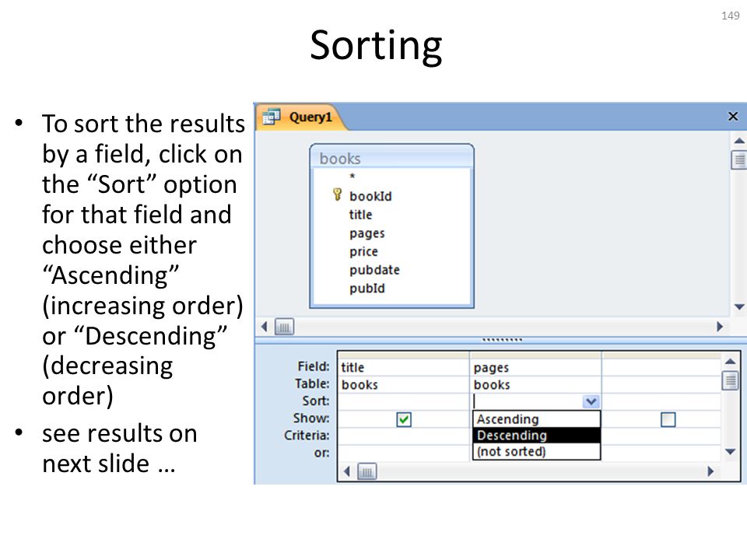Click the Criteria cell under the title column
This screenshot has width=747, height=560.
tap(404, 436)
